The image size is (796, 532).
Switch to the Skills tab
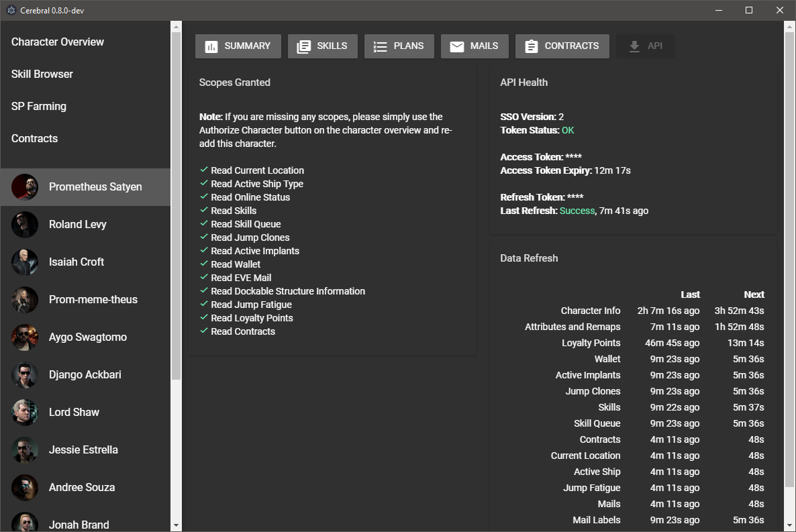(x=323, y=46)
